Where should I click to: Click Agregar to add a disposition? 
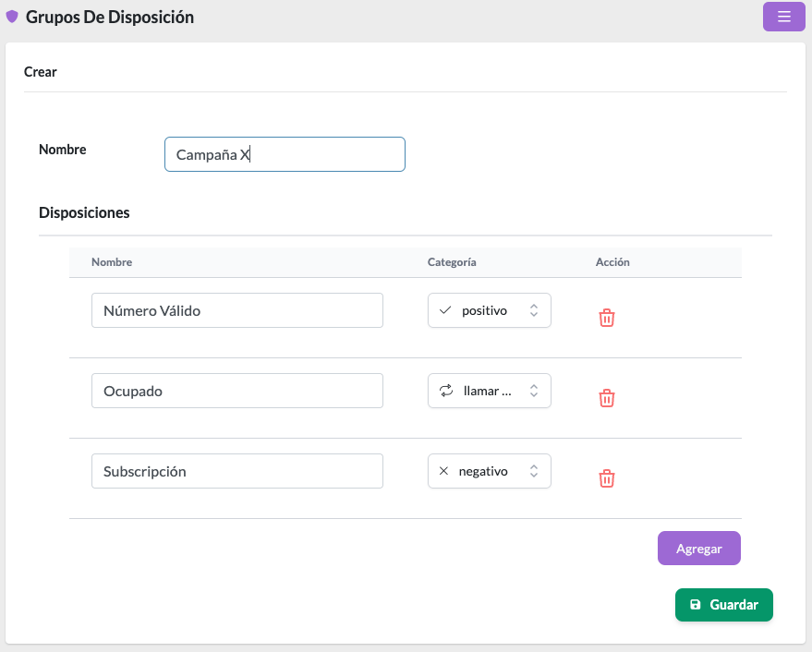point(699,548)
